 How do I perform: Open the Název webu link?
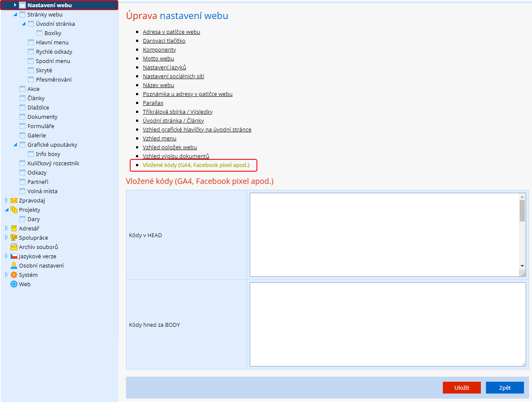click(158, 85)
